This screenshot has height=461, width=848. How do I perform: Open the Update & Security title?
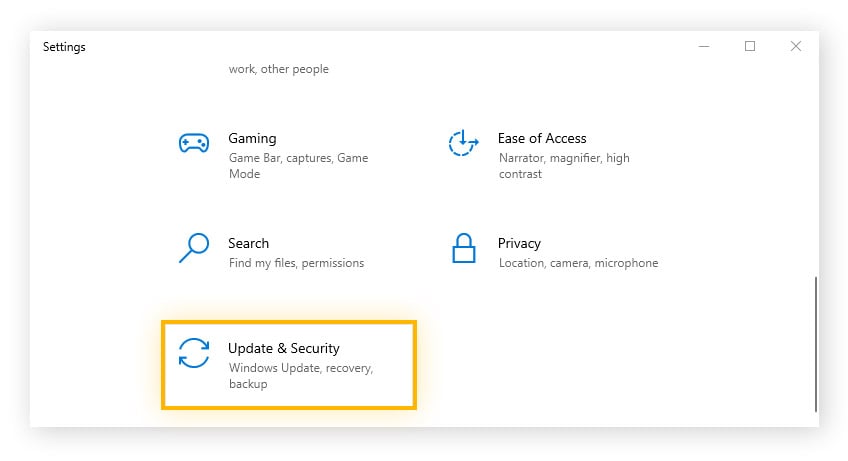[284, 348]
